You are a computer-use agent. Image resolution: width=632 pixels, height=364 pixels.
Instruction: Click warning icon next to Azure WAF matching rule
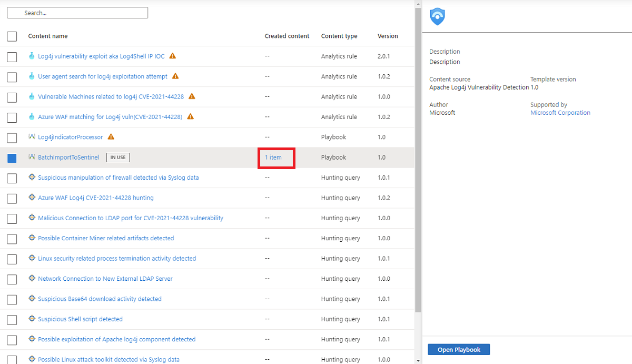point(190,116)
